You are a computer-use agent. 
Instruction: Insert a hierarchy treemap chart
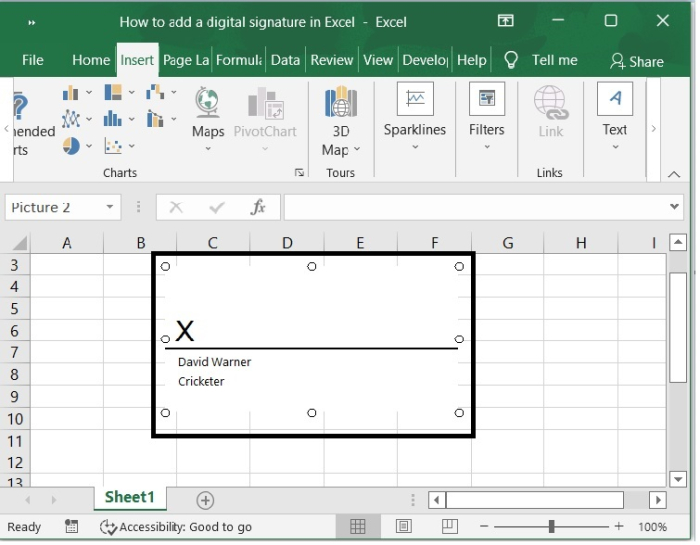point(113,93)
